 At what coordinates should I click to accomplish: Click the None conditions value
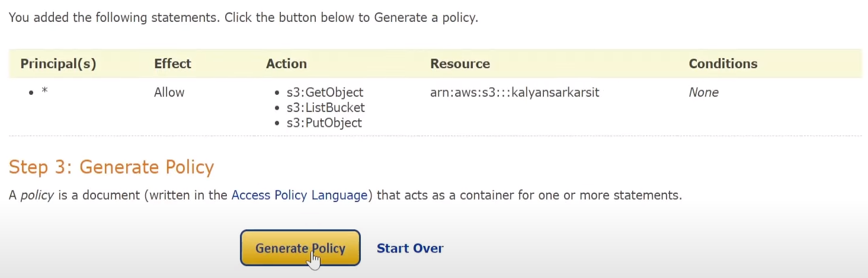(703, 92)
